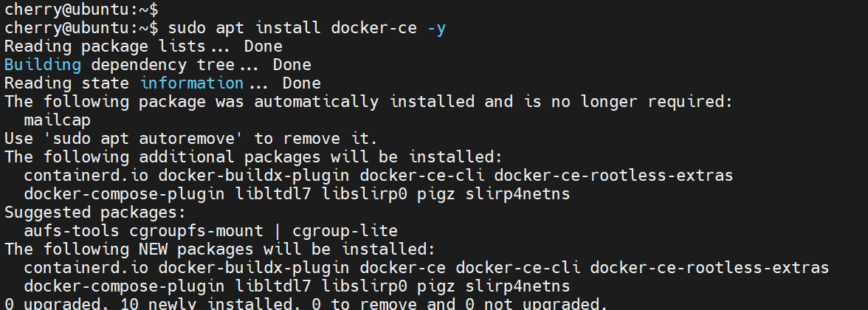Select the cyan 'Building' word
The width and height of the screenshot is (868, 310).
[43, 65]
